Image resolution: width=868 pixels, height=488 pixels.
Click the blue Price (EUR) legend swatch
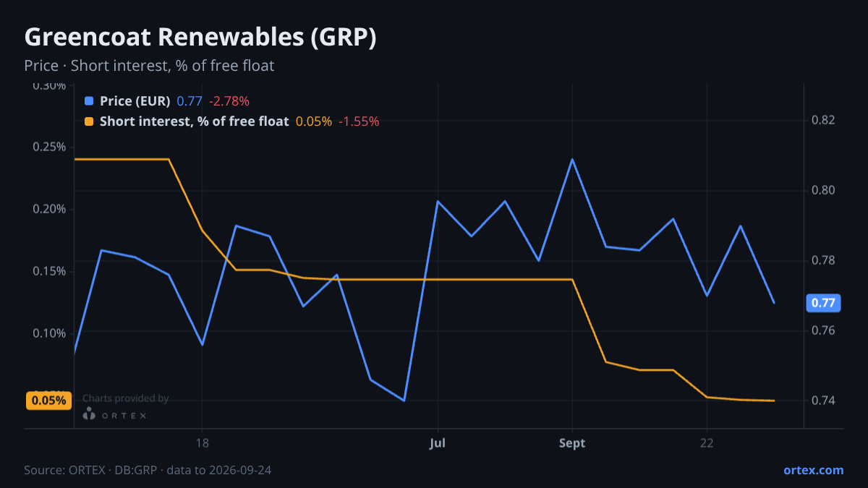pos(90,101)
